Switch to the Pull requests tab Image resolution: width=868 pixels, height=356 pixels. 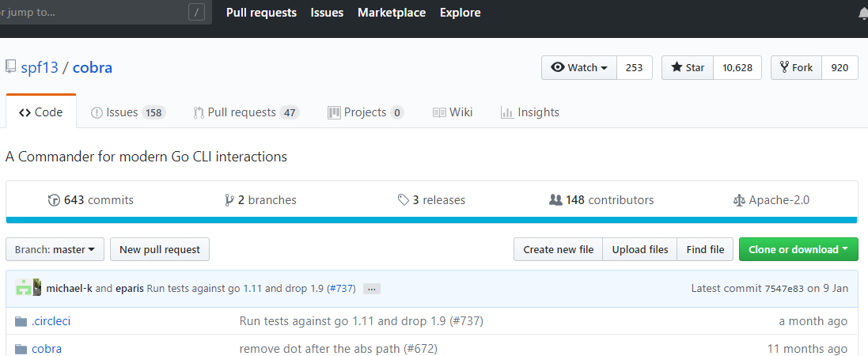point(245,112)
